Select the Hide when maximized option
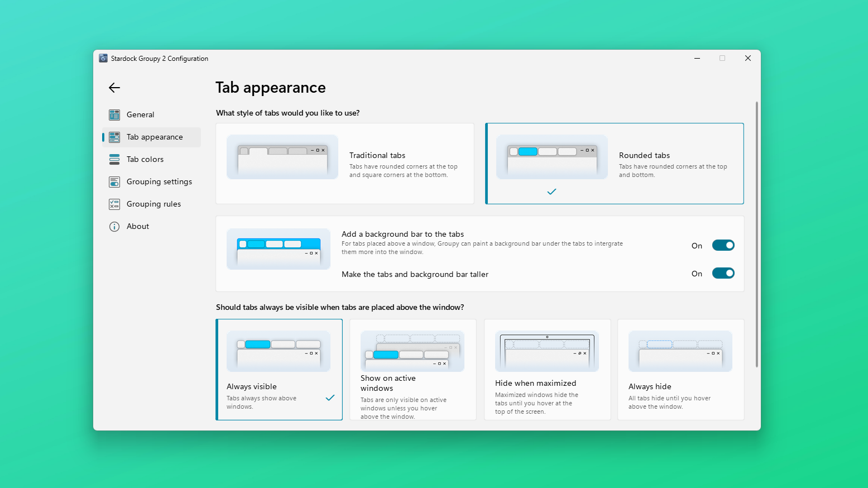Screen dimensions: 868x488 (548, 370)
